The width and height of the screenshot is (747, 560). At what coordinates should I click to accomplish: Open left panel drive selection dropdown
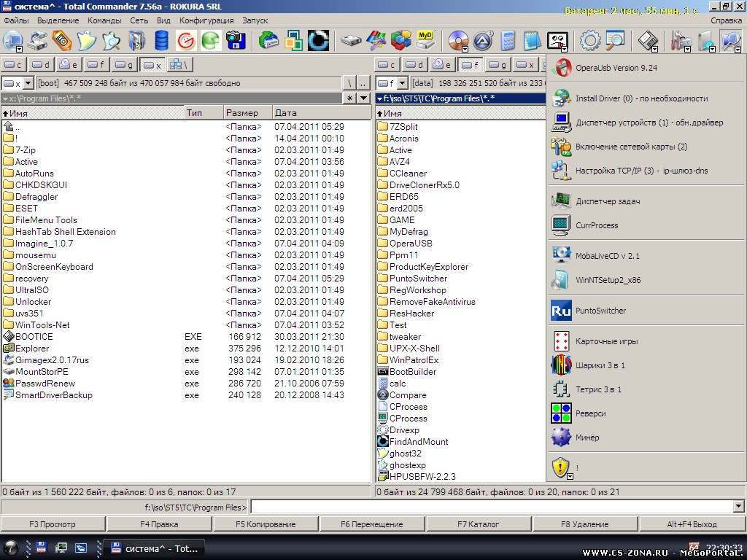pyautogui.click(x=28, y=83)
